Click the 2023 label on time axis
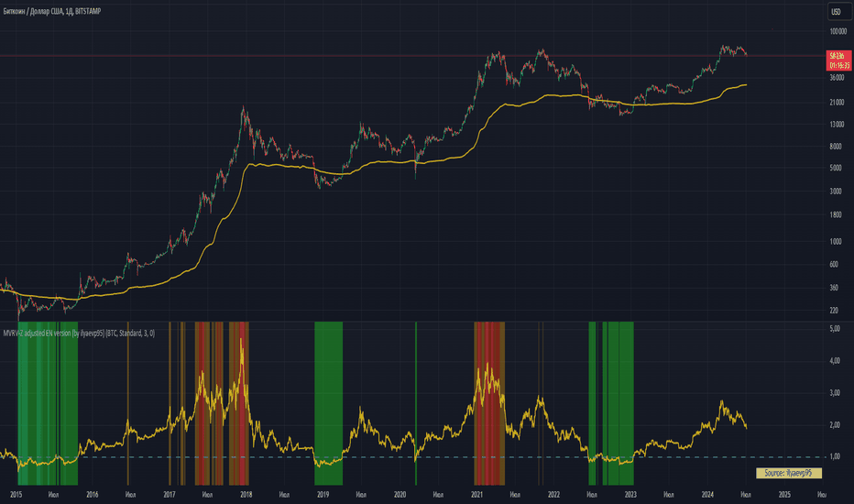The image size is (854, 504). (x=630, y=495)
